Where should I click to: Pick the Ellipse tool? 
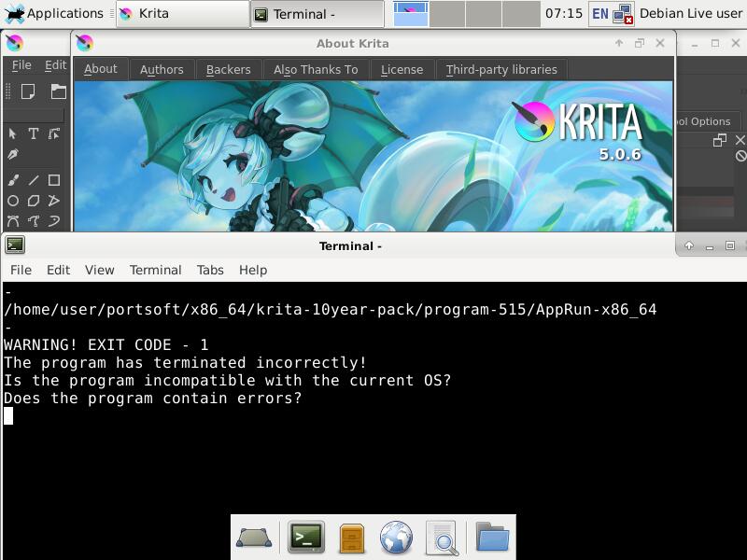[x=13, y=201]
